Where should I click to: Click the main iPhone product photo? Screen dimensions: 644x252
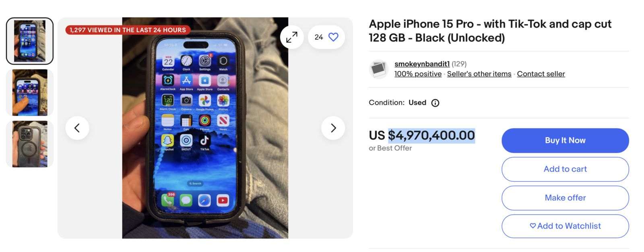205,128
